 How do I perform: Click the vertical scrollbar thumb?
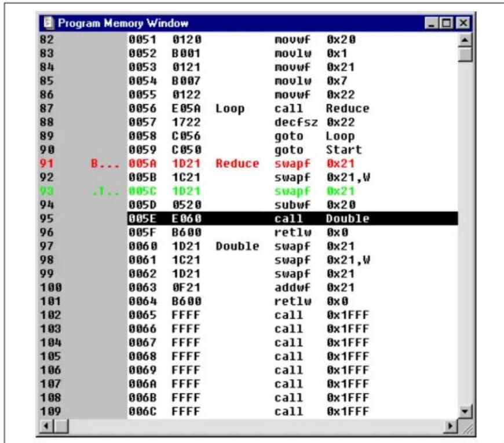point(465,54)
